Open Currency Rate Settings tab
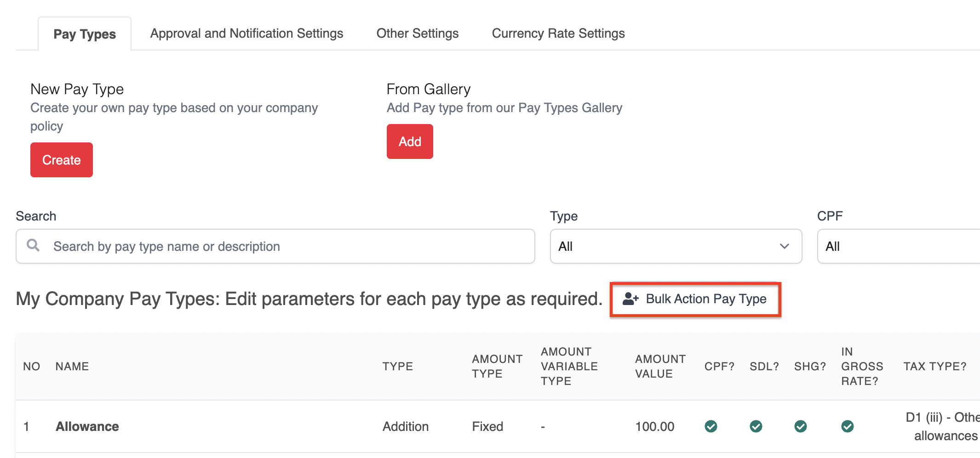 pyautogui.click(x=558, y=34)
